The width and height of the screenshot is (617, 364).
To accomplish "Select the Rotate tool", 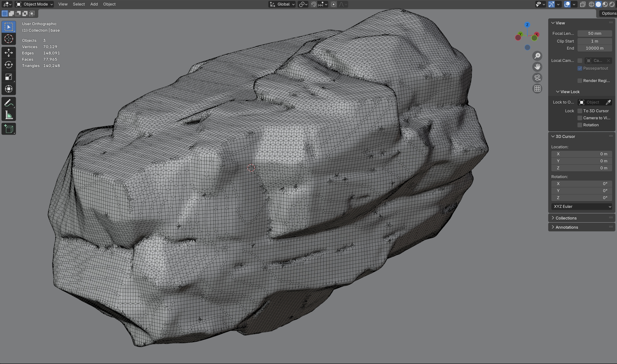I will click(x=8, y=65).
